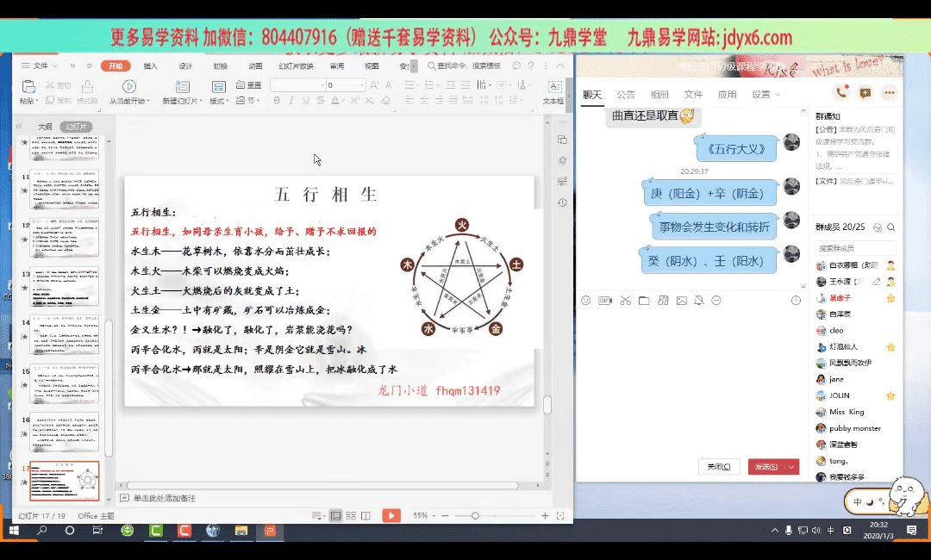Click the 关闭(C) button in chat

pyautogui.click(x=718, y=466)
